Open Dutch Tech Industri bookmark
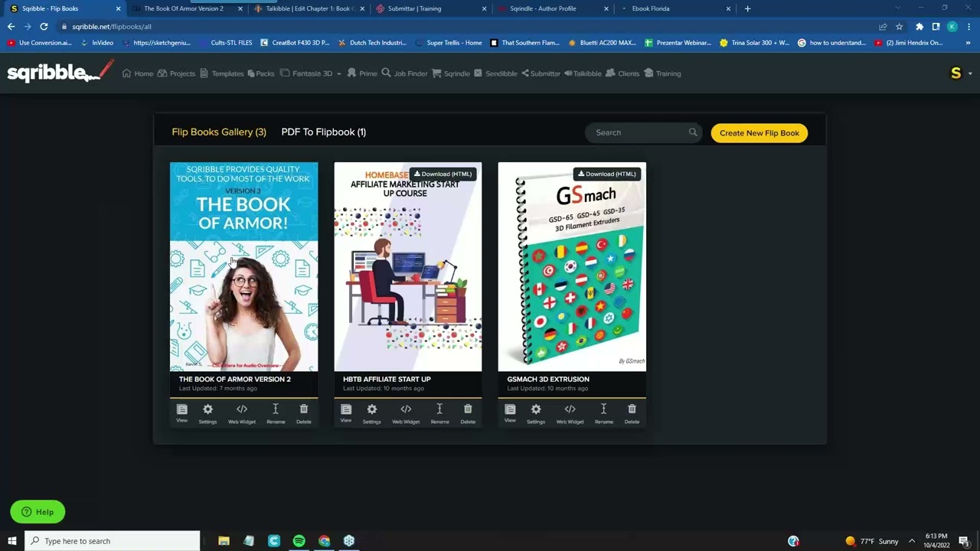 (372, 43)
